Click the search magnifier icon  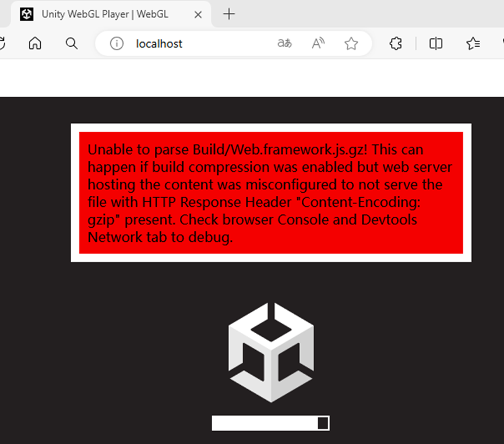(71, 43)
